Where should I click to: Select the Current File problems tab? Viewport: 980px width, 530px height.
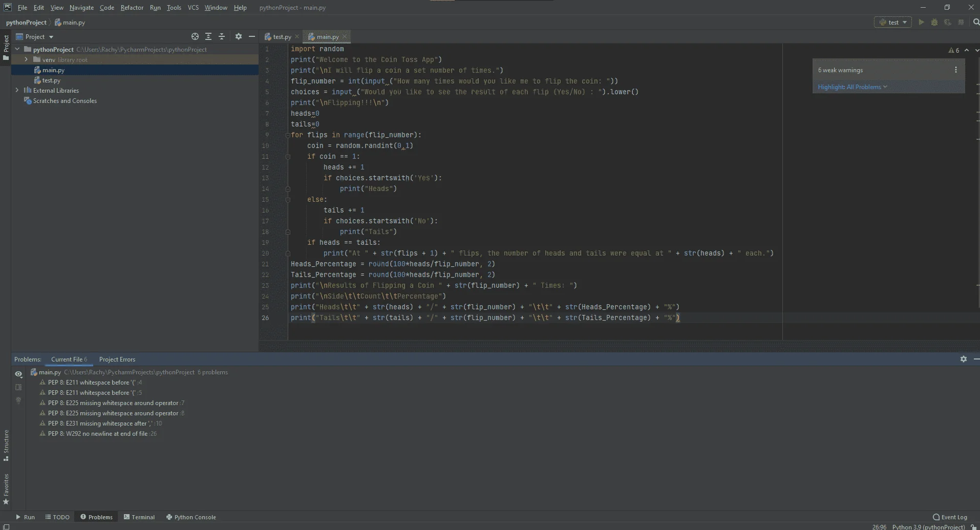[69, 359]
